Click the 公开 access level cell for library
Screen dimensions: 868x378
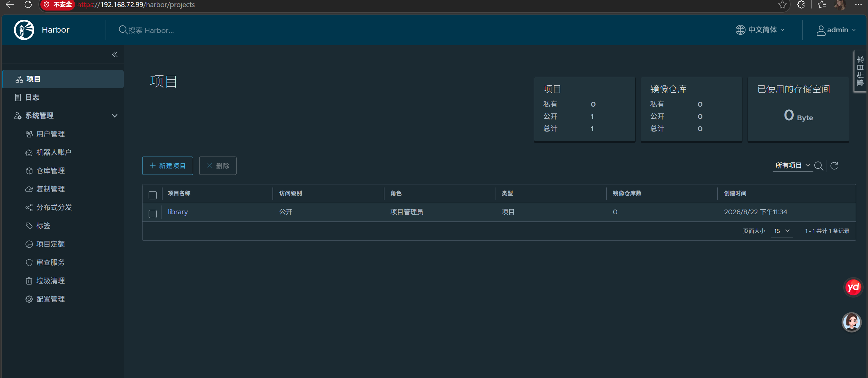coord(286,212)
